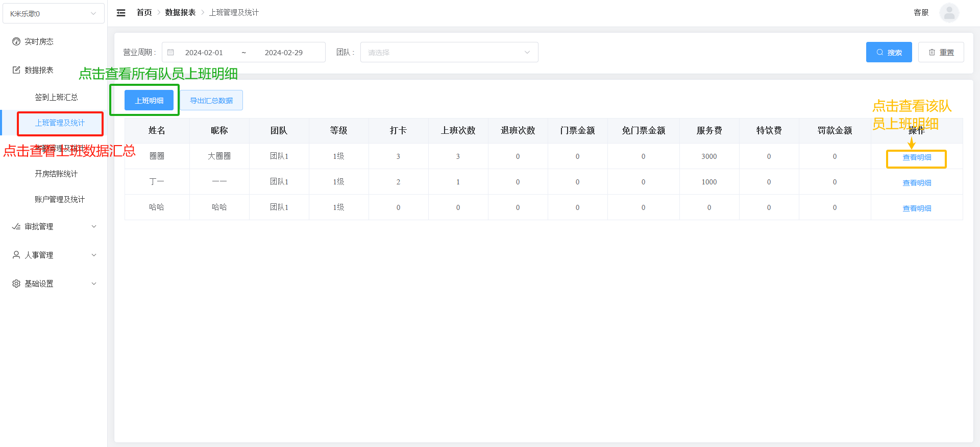Click the 数据报表 edit icon in sidebar
Viewport: 980px width, 447px height.
coord(16,70)
